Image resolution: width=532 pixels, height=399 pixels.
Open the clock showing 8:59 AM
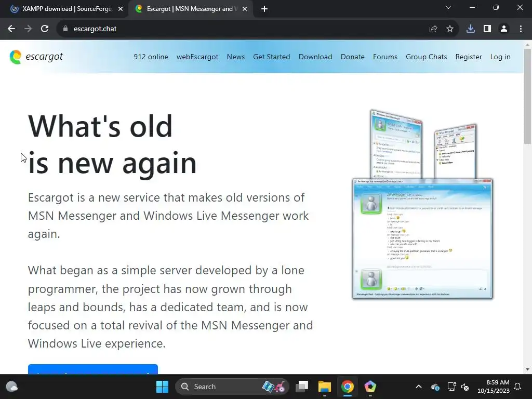pyautogui.click(x=494, y=387)
